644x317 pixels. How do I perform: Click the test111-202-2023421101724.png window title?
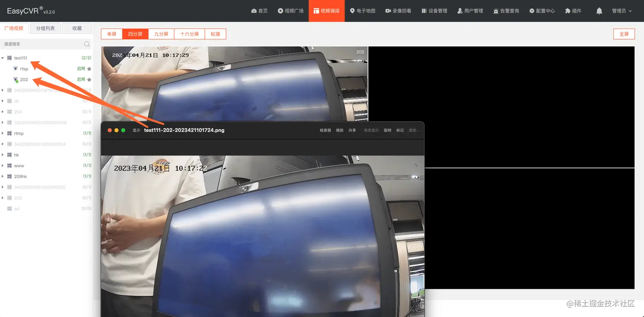[x=184, y=130]
